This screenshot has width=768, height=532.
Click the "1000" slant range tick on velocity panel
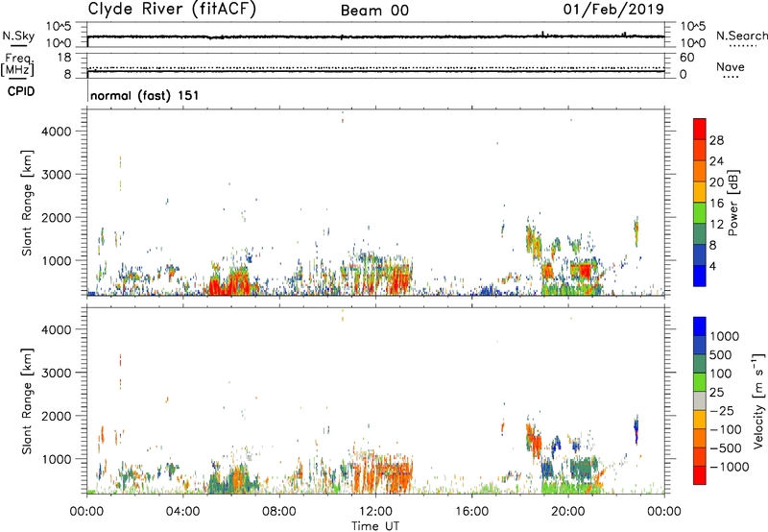coord(57,459)
